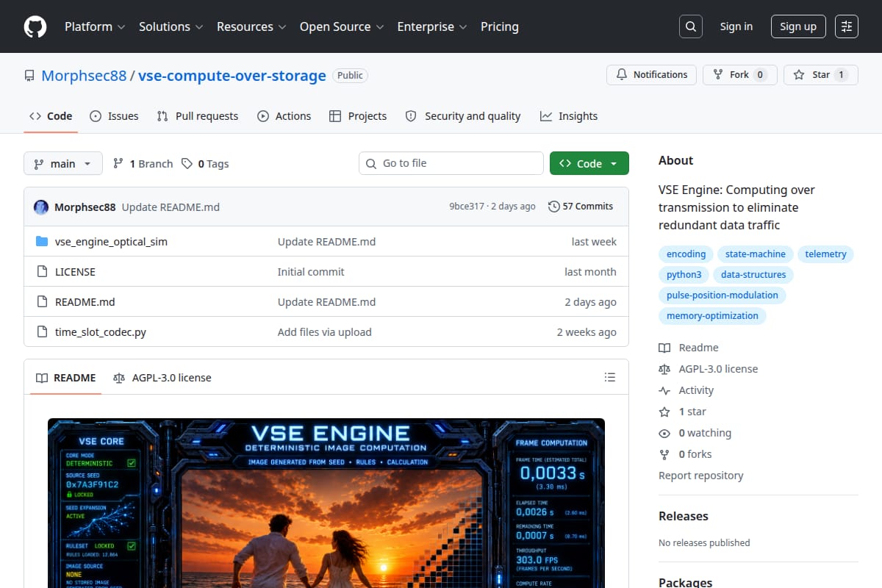Click 'Initial commit' commit message
The height and width of the screenshot is (588, 882).
tap(311, 272)
